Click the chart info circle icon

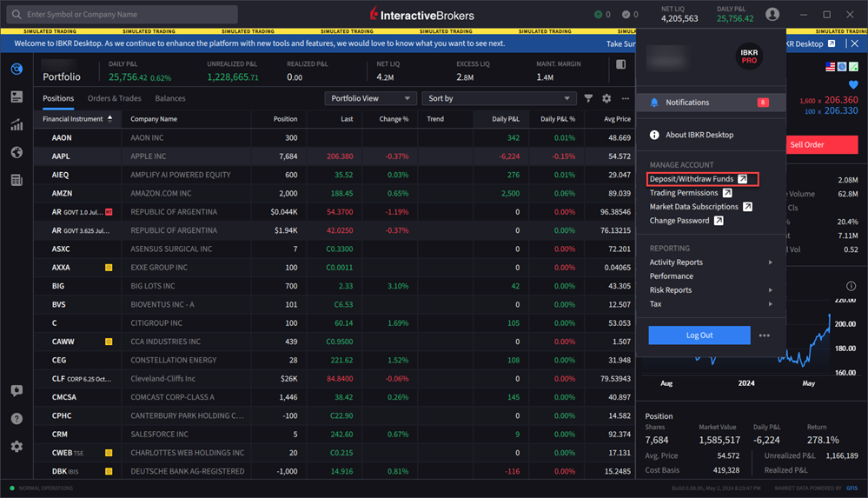pos(851,286)
